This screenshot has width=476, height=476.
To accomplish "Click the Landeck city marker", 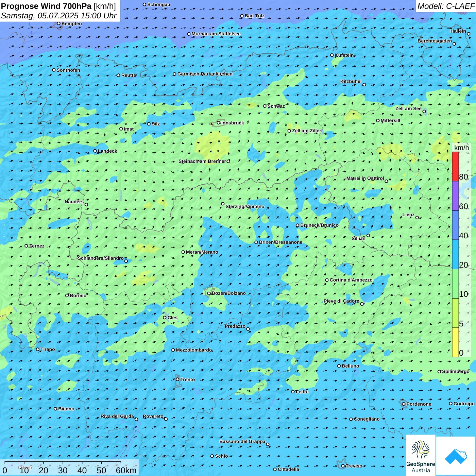I will click(95, 151).
